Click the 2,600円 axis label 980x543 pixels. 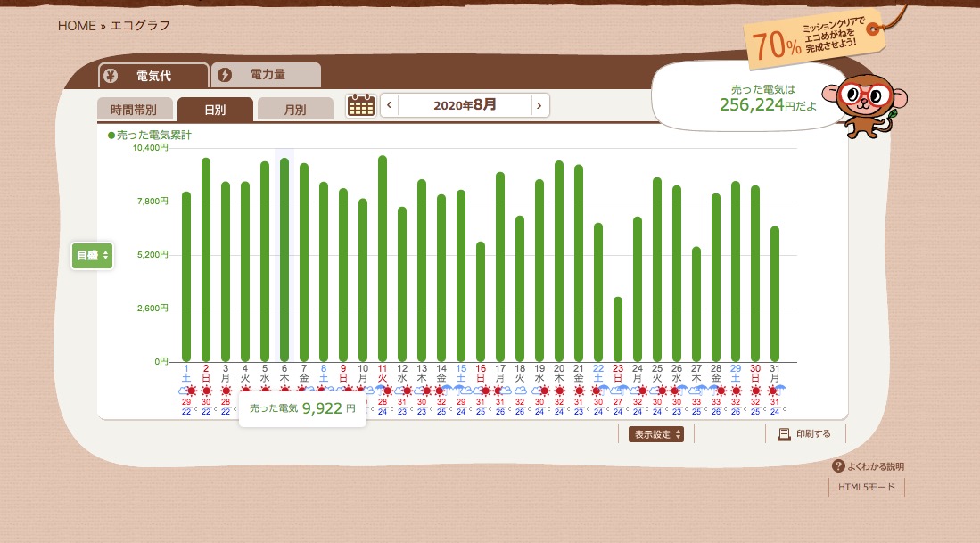coord(152,308)
